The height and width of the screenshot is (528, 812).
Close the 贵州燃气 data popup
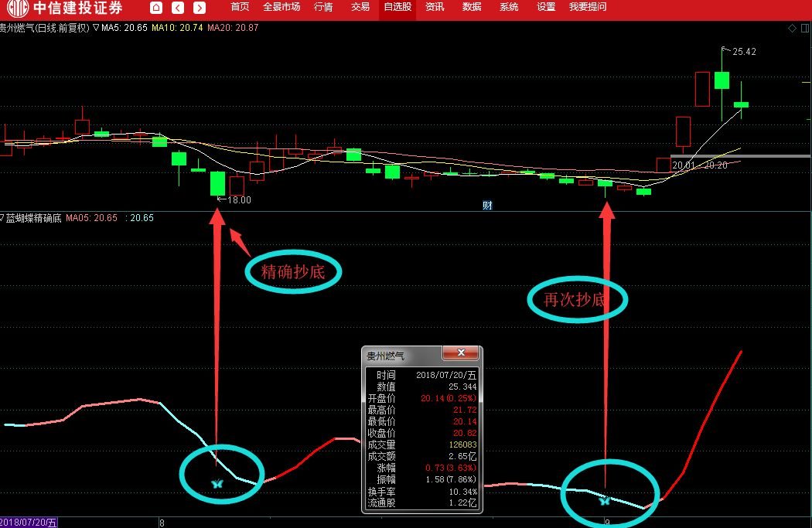pyautogui.click(x=460, y=353)
